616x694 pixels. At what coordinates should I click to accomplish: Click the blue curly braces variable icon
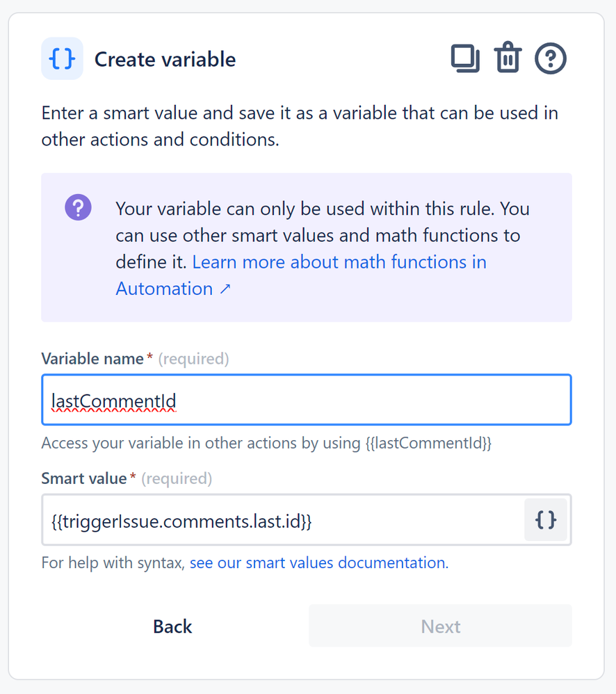click(x=62, y=58)
